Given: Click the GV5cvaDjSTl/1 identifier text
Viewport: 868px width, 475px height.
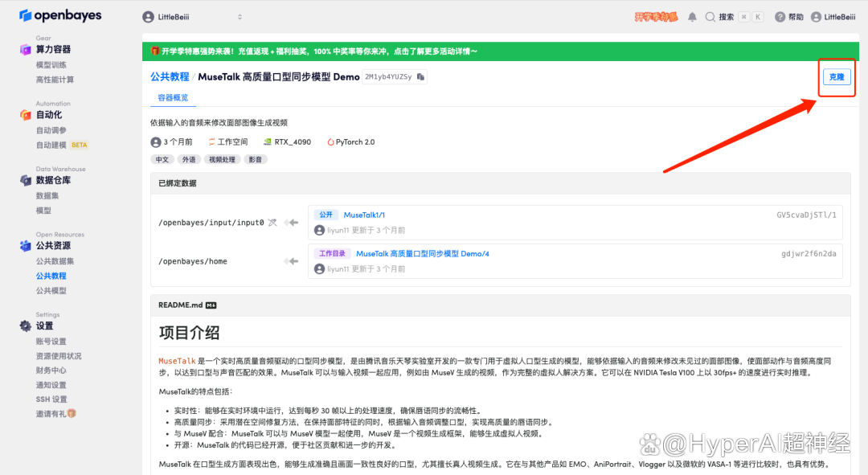Looking at the screenshot, I should click(x=806, y=215).
